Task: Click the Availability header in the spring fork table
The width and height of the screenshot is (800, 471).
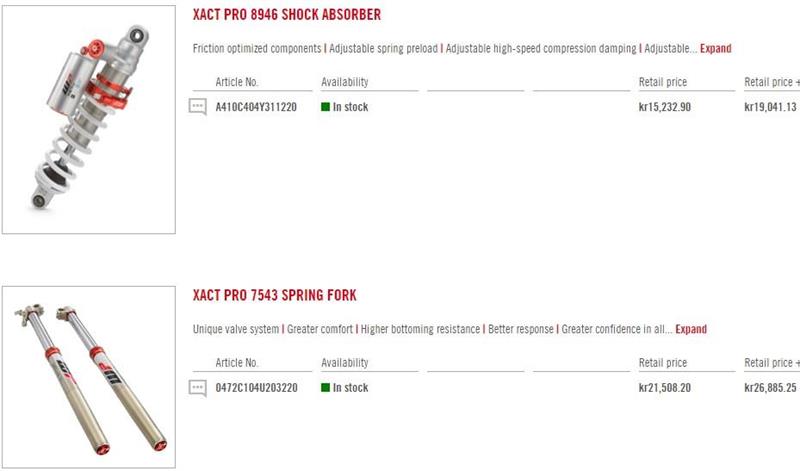Action: (345, 363)
